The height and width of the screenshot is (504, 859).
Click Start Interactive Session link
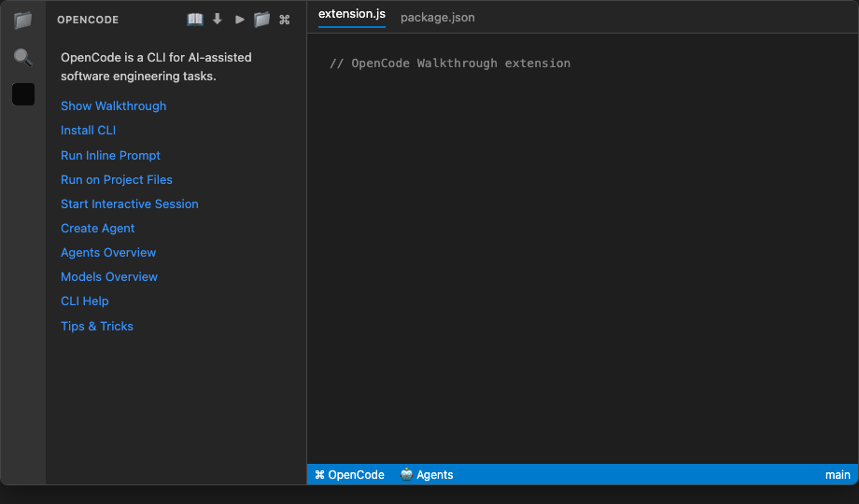pyautogui.click(x=130, y=203)
